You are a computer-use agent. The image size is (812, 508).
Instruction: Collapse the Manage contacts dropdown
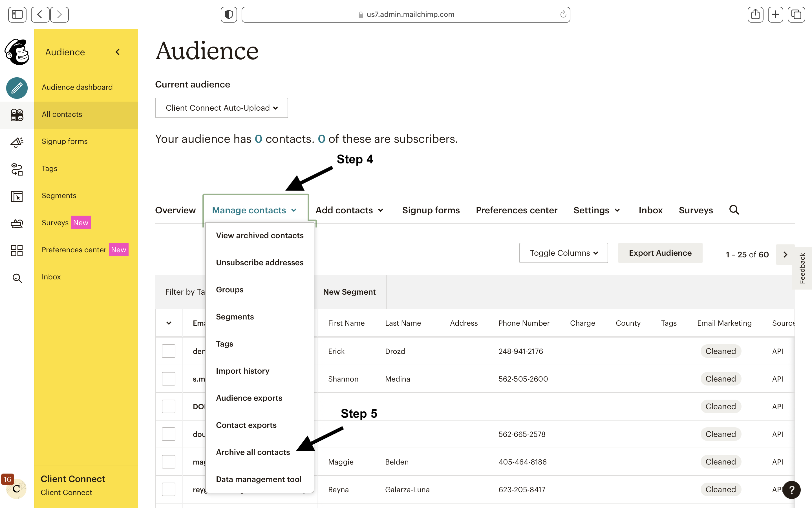click(x=255, y=210)
